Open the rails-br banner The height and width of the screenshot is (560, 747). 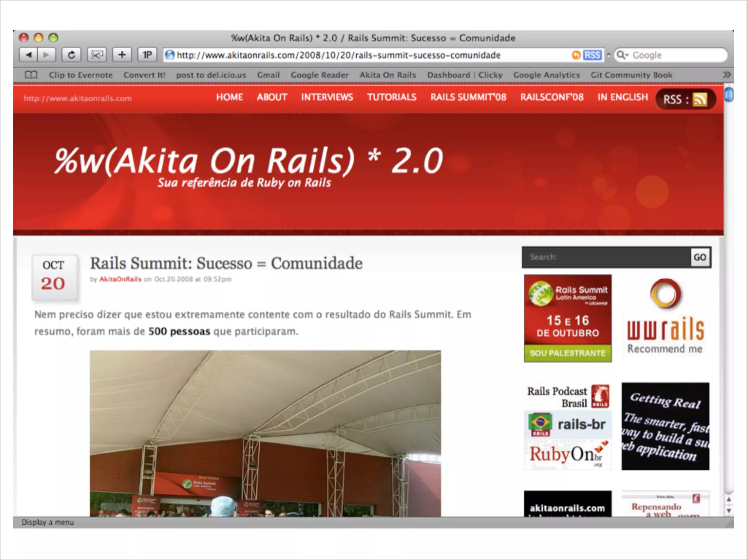[x=568, y=424]
